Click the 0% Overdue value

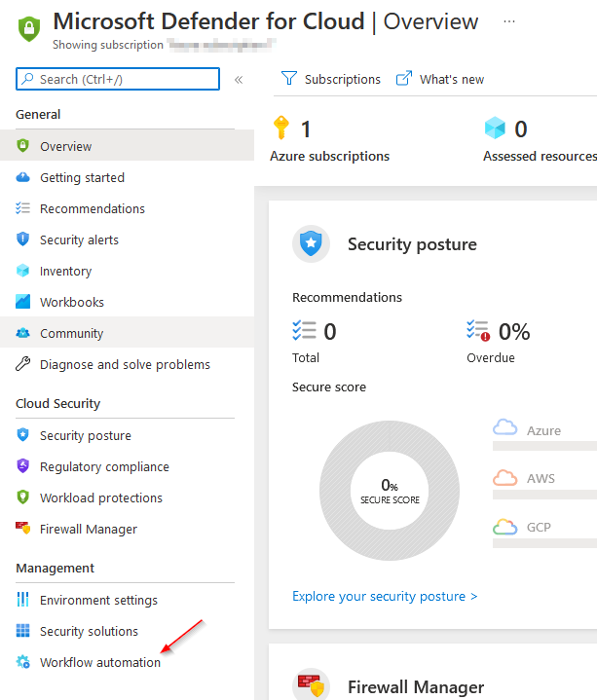click(x=514, y=332)
